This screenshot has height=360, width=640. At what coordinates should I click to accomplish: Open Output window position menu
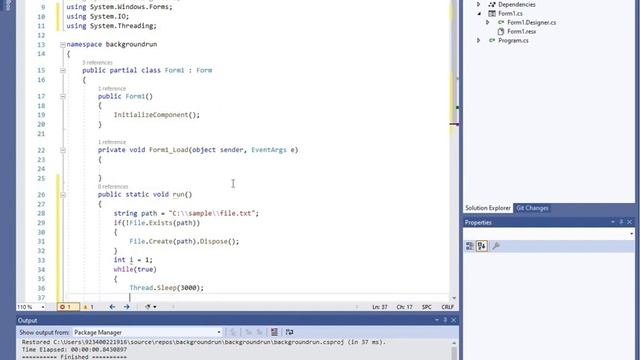click(437, 320)
